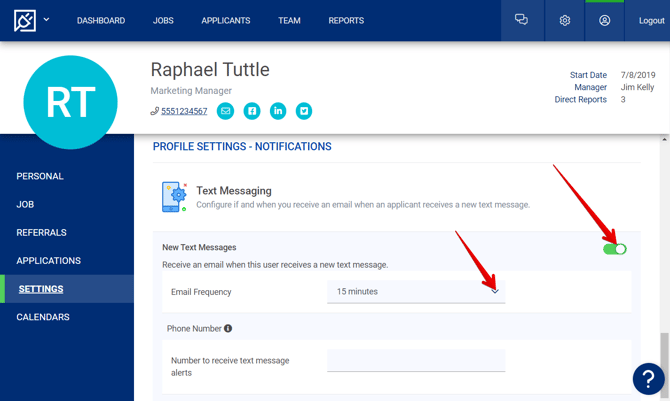The width and height of the screenshot is (670, 401).
Task: Disable the New Text Messages toggle
Action: [615, 249]
